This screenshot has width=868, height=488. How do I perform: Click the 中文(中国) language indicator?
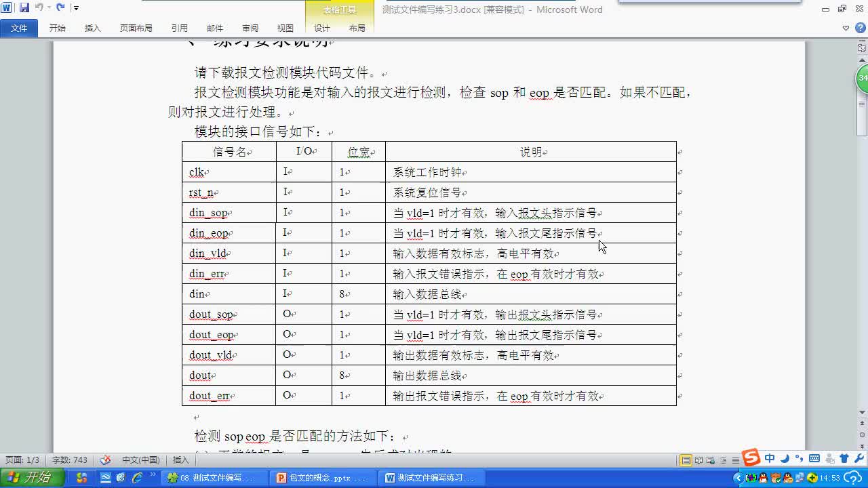click(141, 460)
